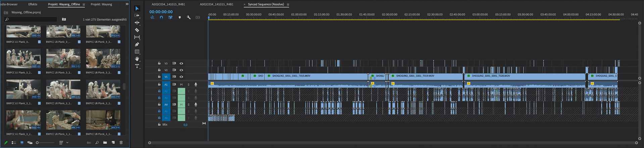Toggle project read/write green pencil icon
Viewport: 644px width, 148px height.
[x=6, y=143]
